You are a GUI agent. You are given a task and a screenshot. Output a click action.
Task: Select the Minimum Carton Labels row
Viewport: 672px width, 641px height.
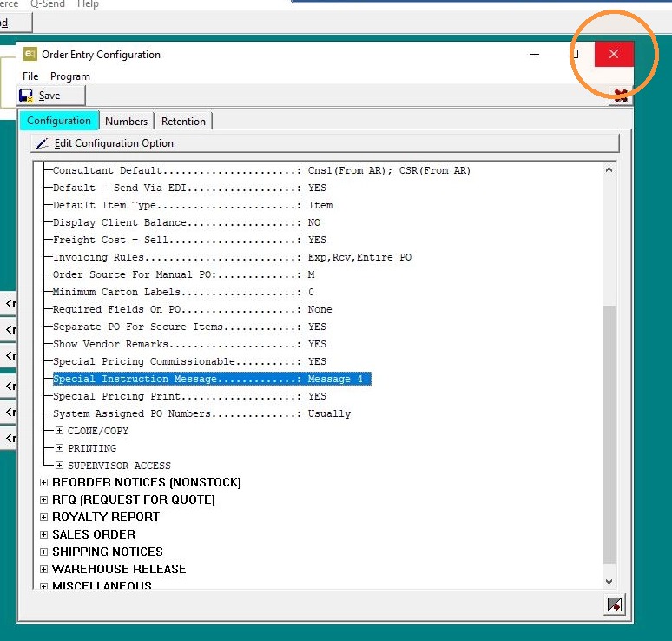[183, 292]
